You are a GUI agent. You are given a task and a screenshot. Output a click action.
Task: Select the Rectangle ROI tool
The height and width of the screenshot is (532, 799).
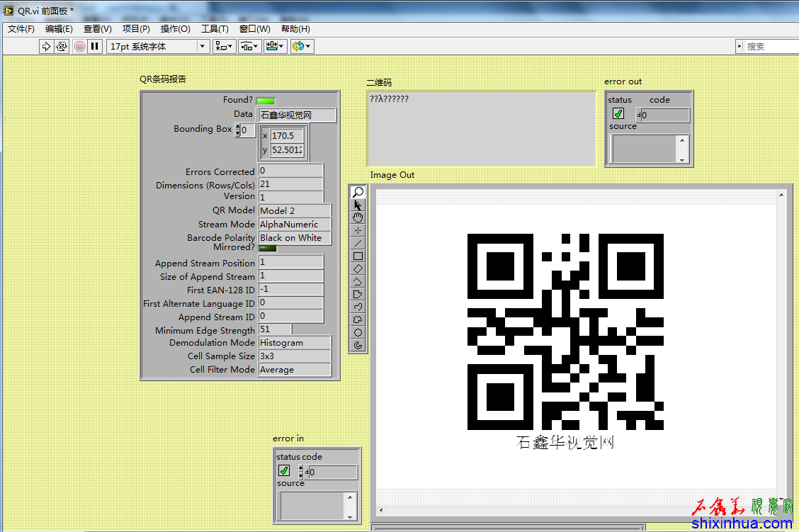358,256
